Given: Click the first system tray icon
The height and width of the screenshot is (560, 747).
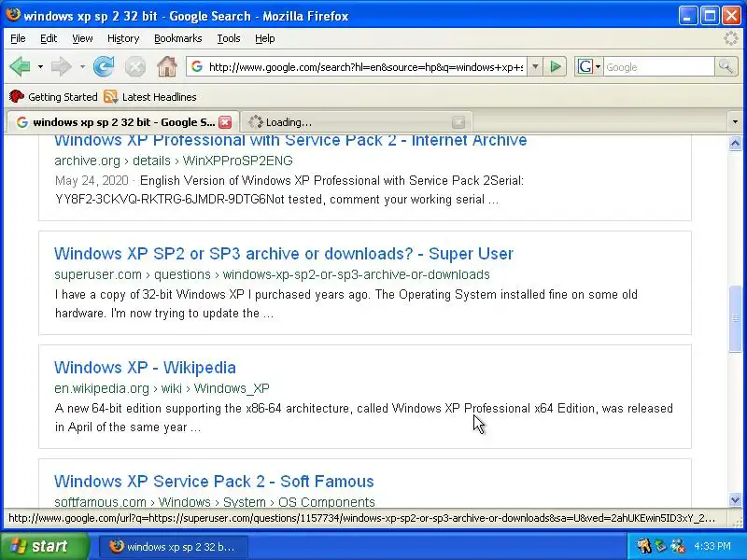Looking at the screenshot, I should click(x=644, y=546).
